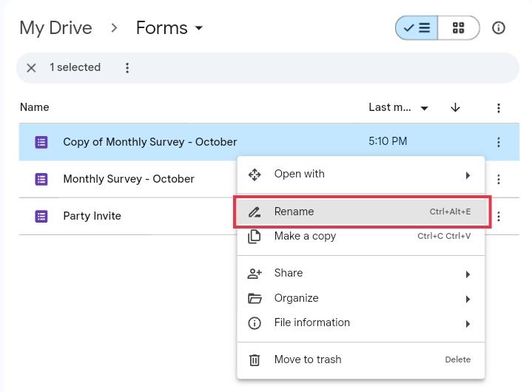Image resolution: width=532 pixels, height=392 pixels.
Task: Click the File information info icon
Action: [255, 323]
